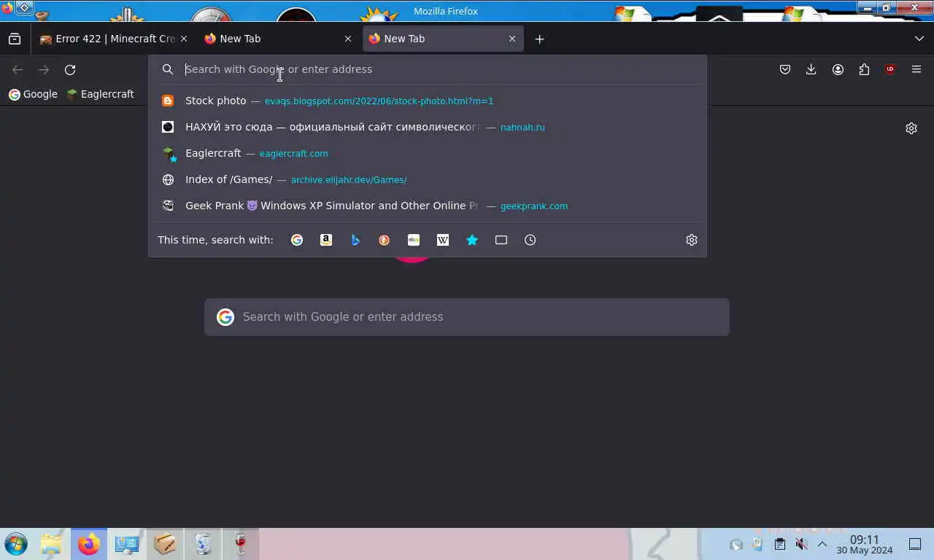Go back one page

18,69
